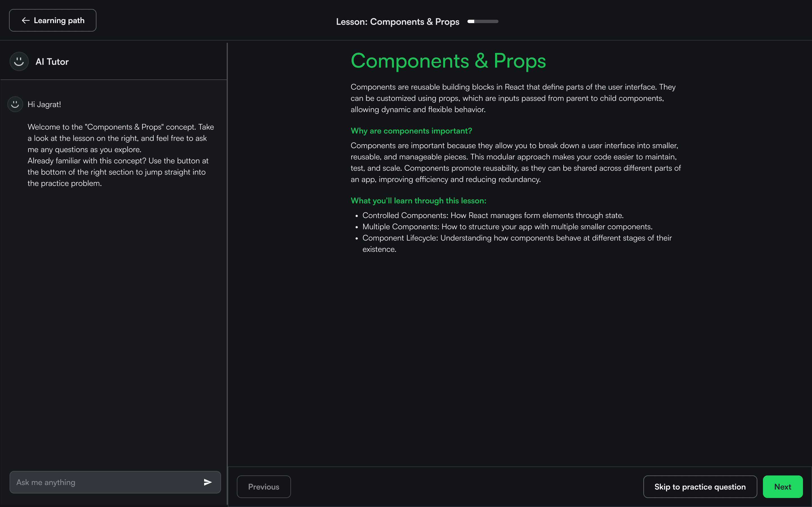Click the large Components & Props heading
The image size is (812, 507).
pyautogui.click(x=448, y=61)
